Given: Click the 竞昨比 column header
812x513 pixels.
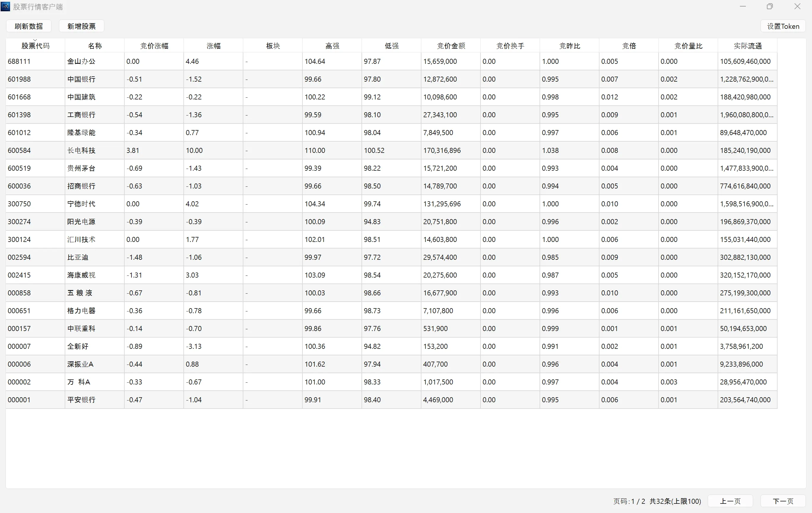Looking at the screenshot, I should pos(570,45).
